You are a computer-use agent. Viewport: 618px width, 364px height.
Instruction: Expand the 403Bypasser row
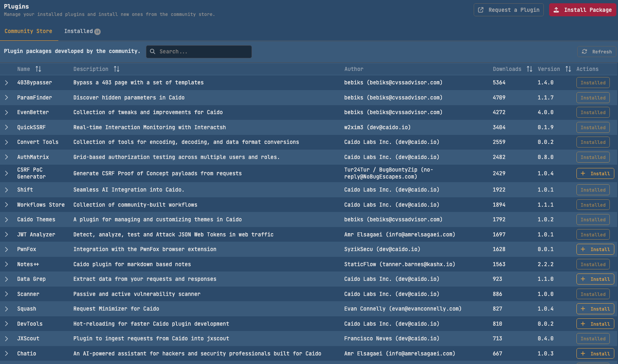point(7,83)
